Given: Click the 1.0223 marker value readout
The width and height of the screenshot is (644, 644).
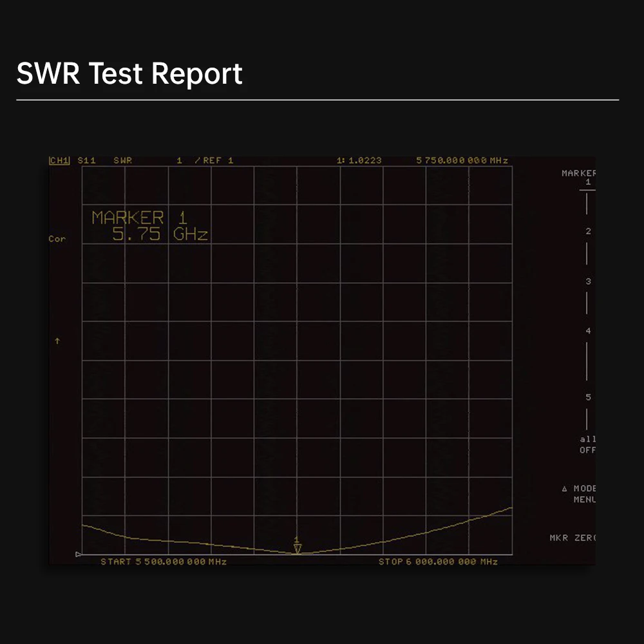Looking at the screenshot, I should pos(359,160).
